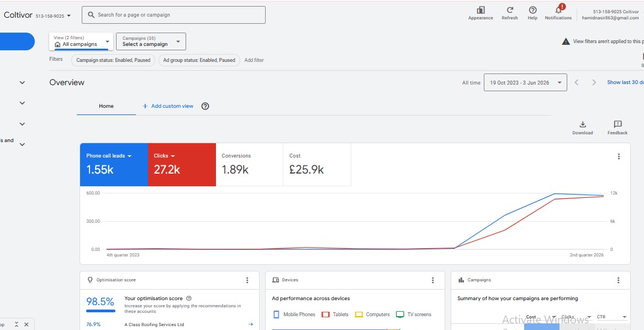The image size is (644, 330).
Task: Open the Appearance settings icon
Action: pos(481,11)
